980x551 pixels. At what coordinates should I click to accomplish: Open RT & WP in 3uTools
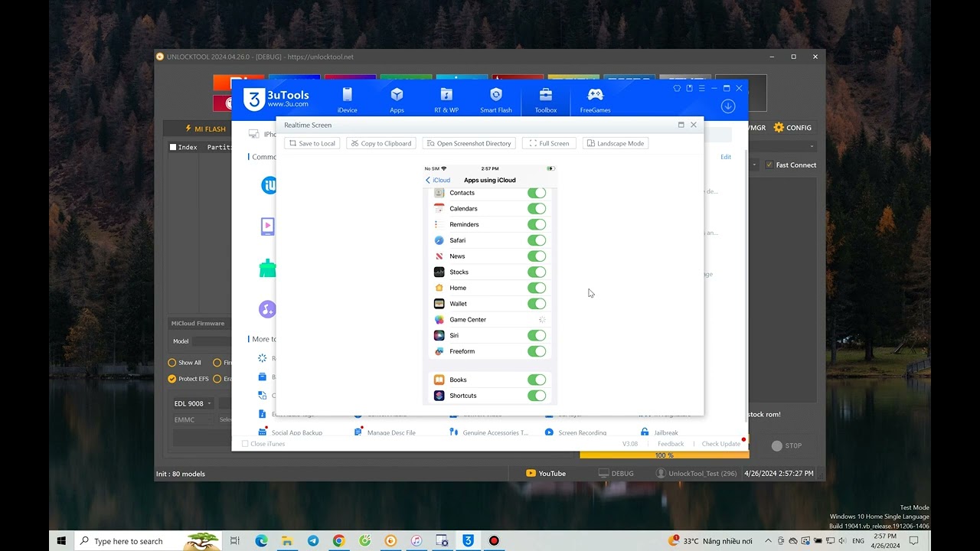tap(446, 99)
